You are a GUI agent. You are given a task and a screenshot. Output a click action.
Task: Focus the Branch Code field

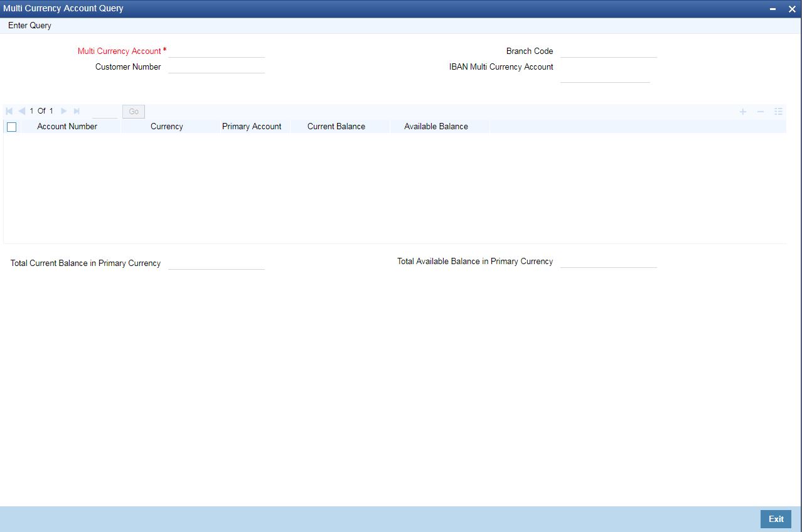coord(609,51)
